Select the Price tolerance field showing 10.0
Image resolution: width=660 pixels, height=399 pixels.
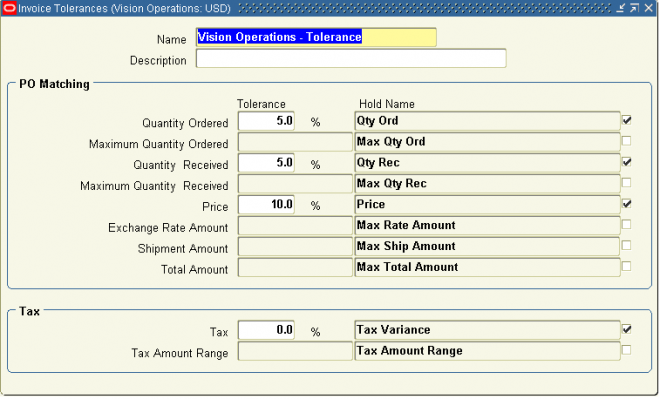point(266,205)
